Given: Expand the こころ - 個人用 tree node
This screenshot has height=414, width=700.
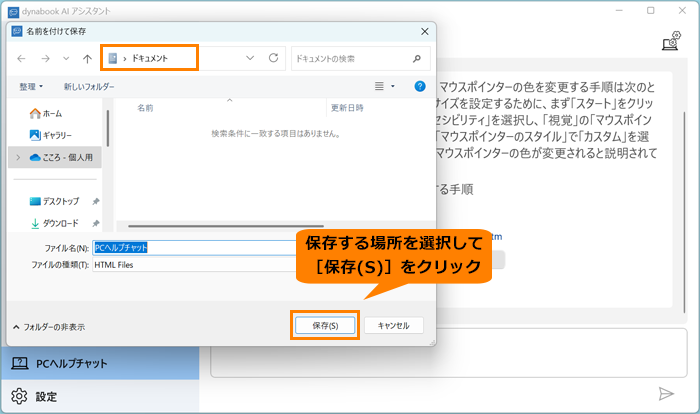Looking at the screenshot, I should (18, 158).
